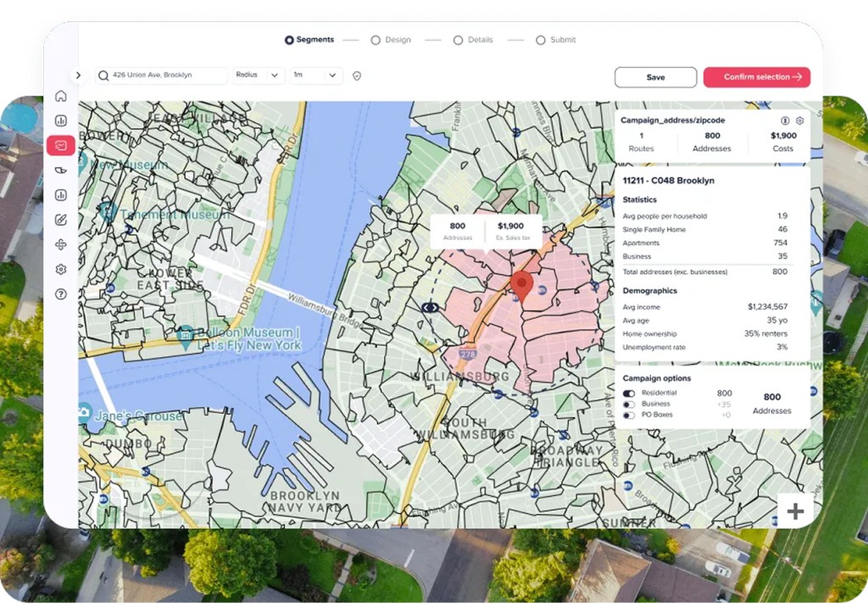
Task: Click the $1,900 Ex. Sales tax tooltip
Action: (x=513, y=231)
